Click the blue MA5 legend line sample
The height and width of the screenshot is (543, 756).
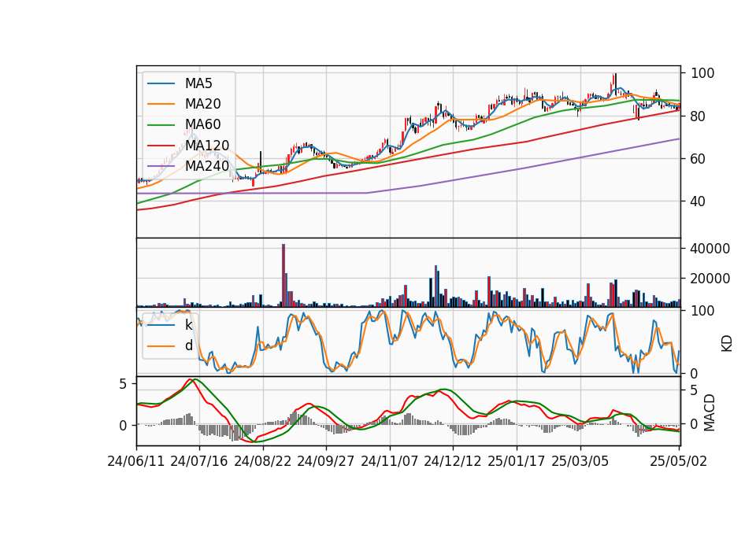(x=161, y=83)
